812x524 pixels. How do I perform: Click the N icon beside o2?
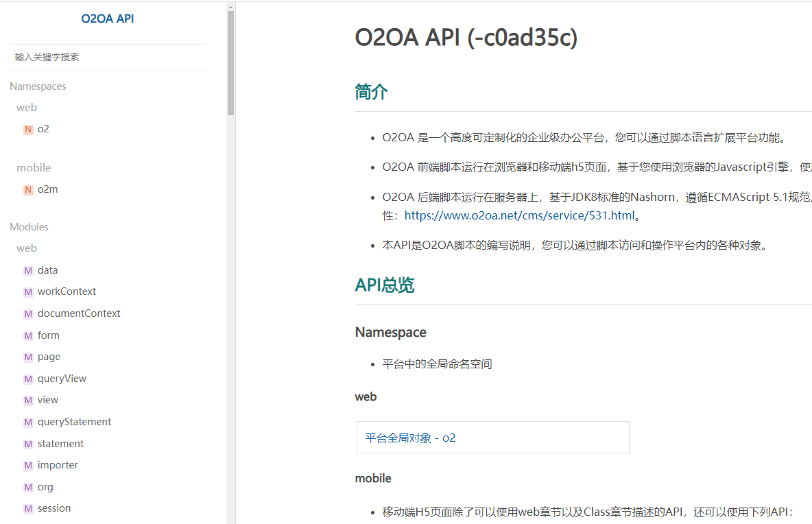[28, 130]
